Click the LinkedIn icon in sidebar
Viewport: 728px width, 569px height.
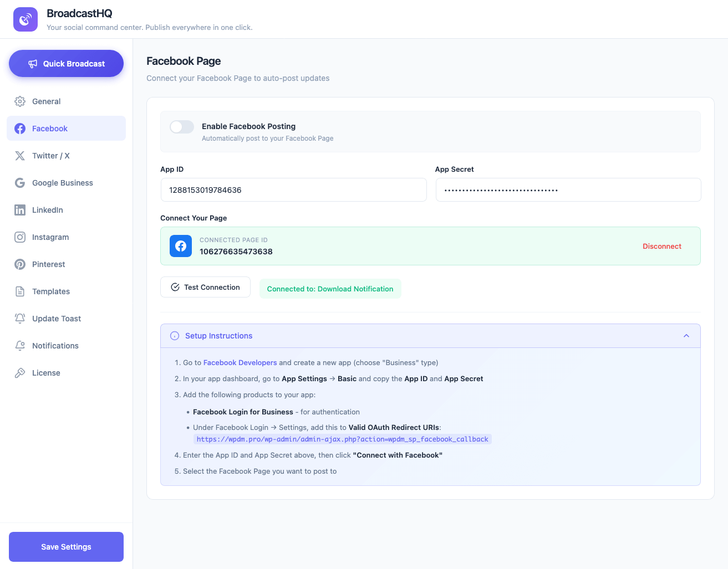(20, 210)
